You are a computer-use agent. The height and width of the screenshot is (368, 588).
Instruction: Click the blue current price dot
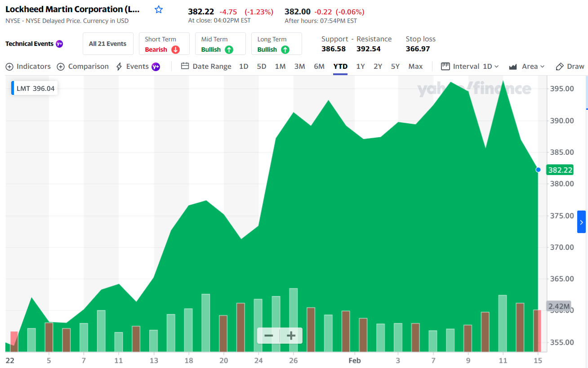tap(538, 170)
